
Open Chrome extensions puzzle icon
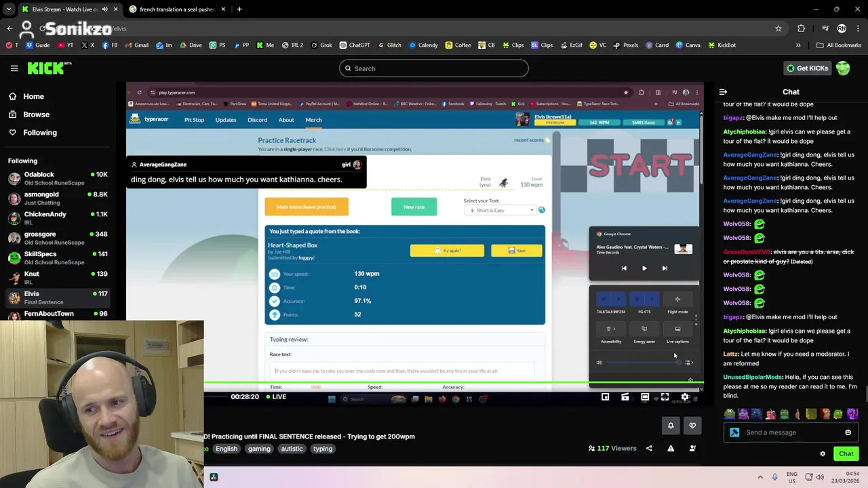tap(802, 28)
